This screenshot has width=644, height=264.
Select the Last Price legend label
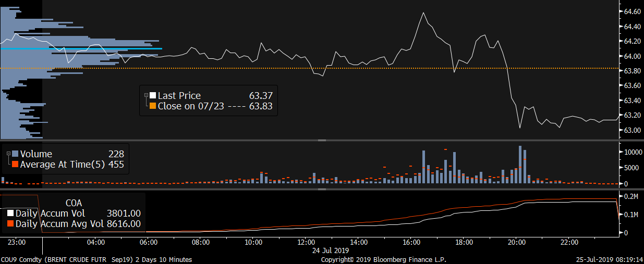(179, 95)
